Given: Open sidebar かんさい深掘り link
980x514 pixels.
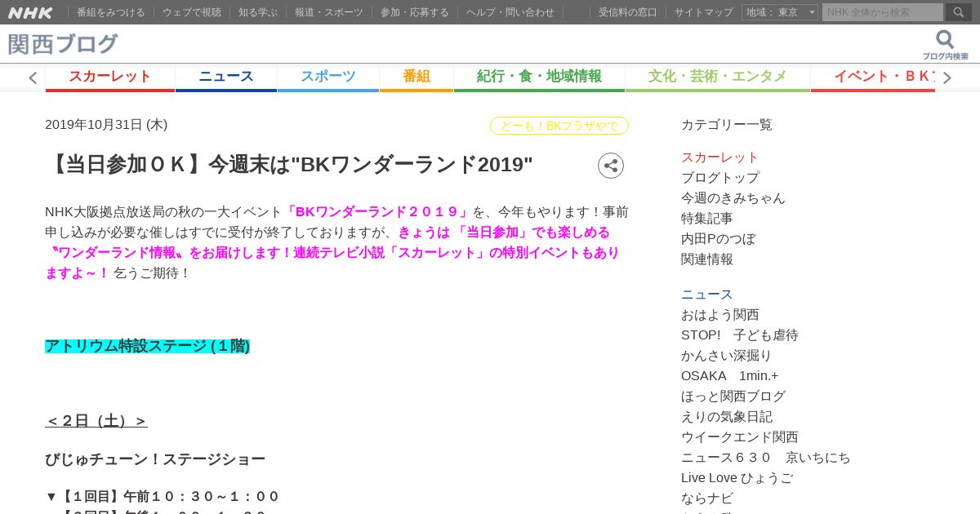Looking at the screenshot, I should (727, 356).
